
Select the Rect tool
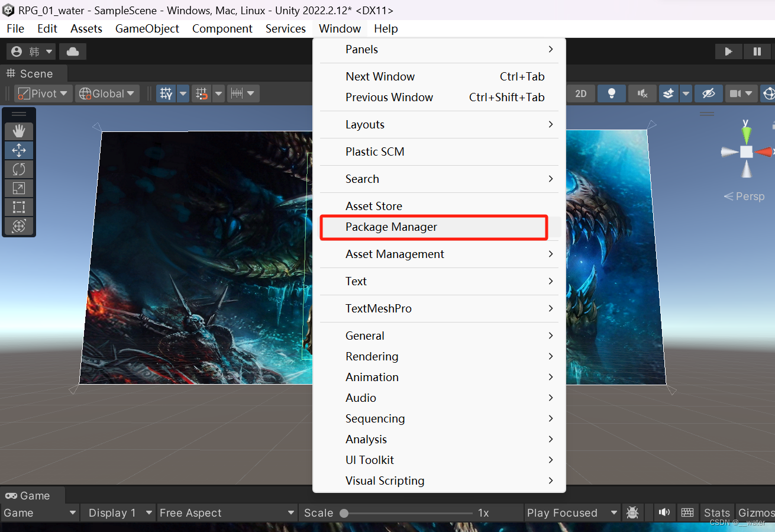[x=19, y=207]
